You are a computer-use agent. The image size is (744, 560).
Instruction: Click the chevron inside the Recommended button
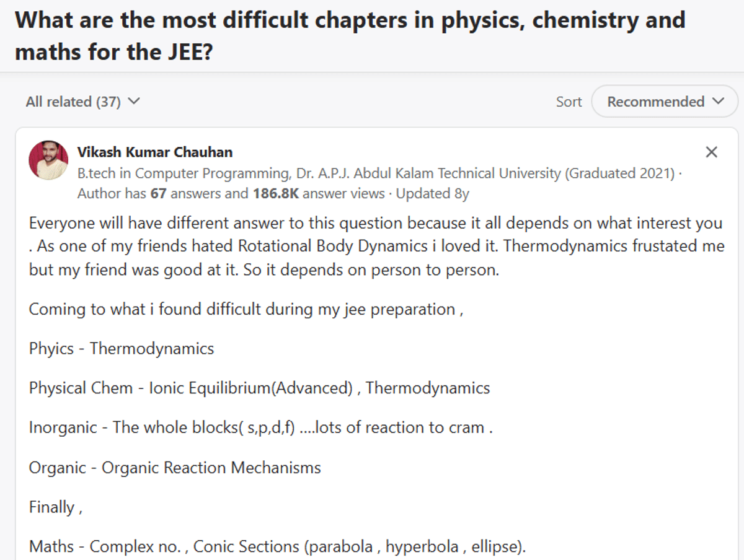click(719, 102)
